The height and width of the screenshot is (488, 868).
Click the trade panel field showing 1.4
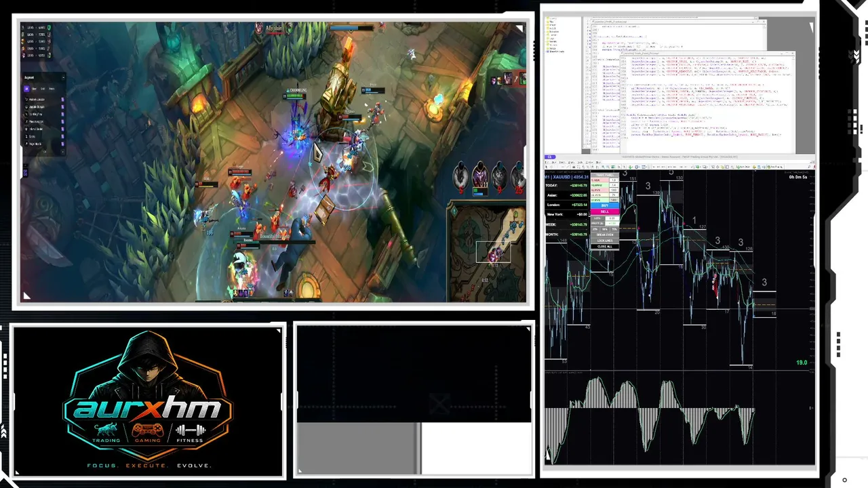613,185
